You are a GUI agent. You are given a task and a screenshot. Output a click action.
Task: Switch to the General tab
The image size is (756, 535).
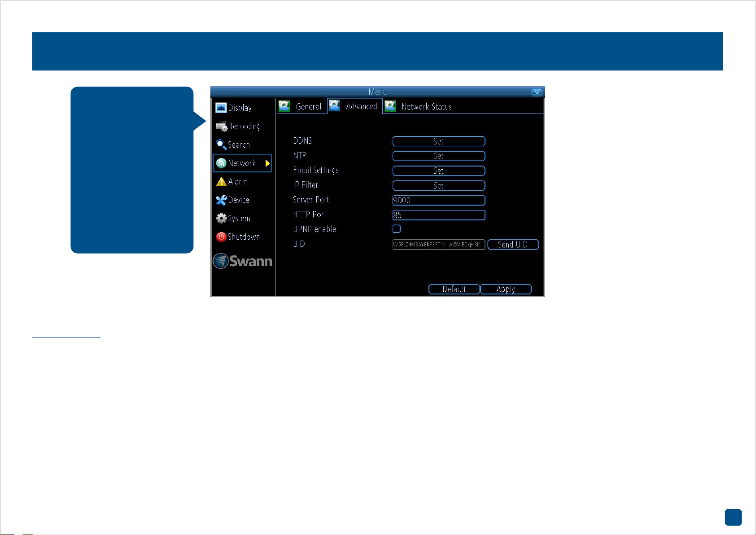(x=302, y=106)
